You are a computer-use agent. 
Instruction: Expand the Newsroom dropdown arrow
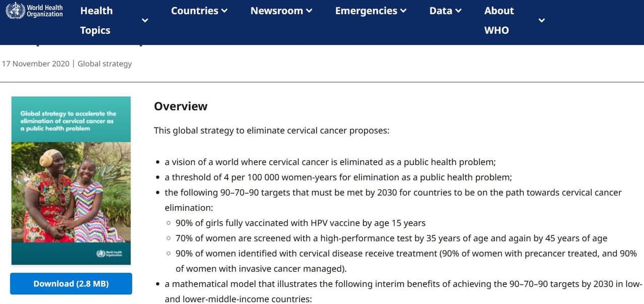[x=309, y=11]
